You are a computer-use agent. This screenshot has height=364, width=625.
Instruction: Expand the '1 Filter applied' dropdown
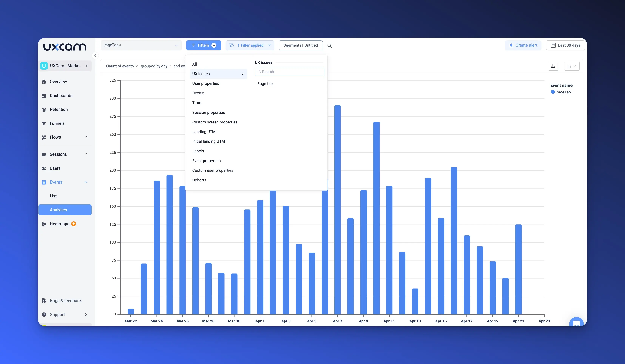pos(250,45)
